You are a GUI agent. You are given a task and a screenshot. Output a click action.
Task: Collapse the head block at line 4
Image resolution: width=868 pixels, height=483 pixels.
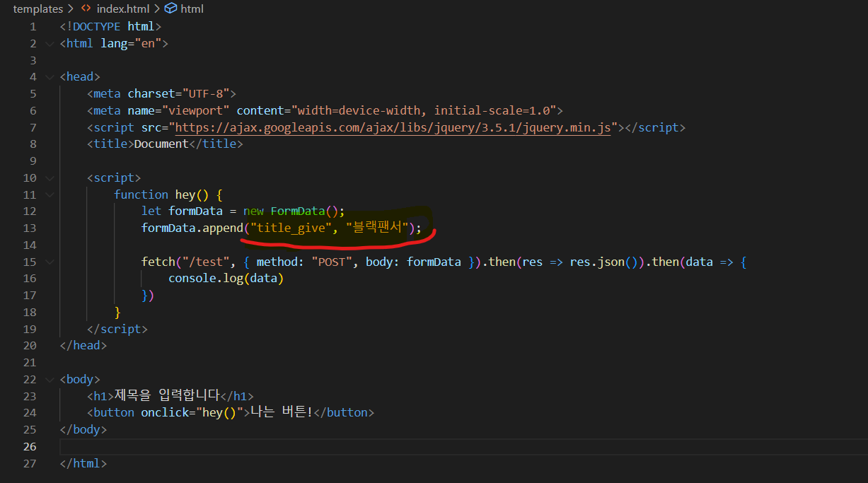(x=48, y=77)
